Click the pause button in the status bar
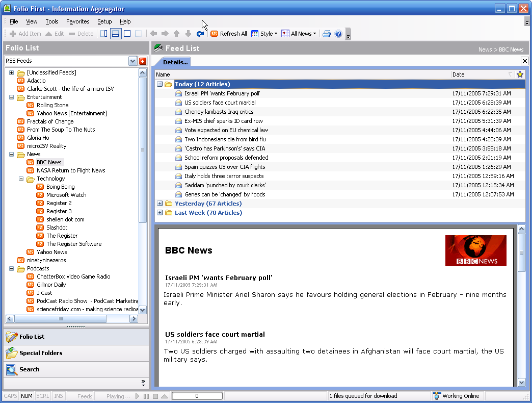 (x=146, y=396)
